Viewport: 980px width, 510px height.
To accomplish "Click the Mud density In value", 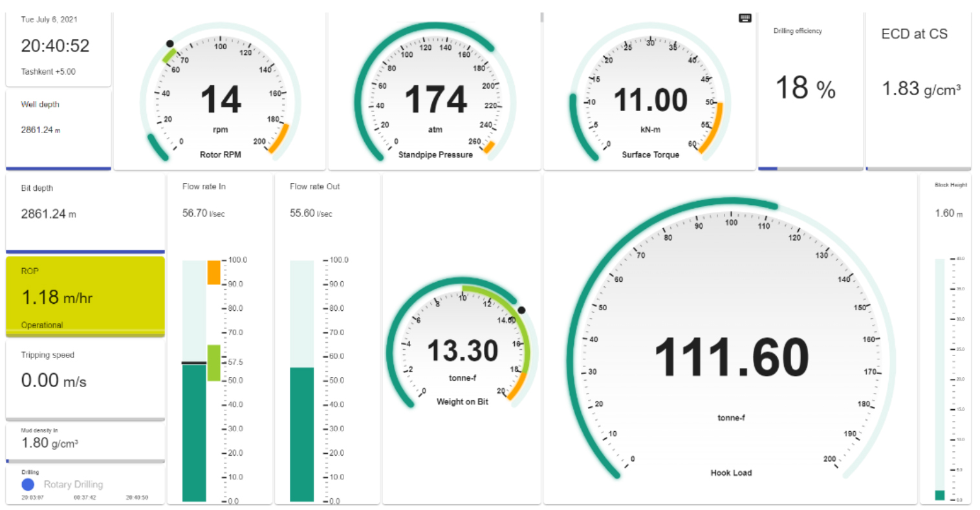I will pos(50,443).
